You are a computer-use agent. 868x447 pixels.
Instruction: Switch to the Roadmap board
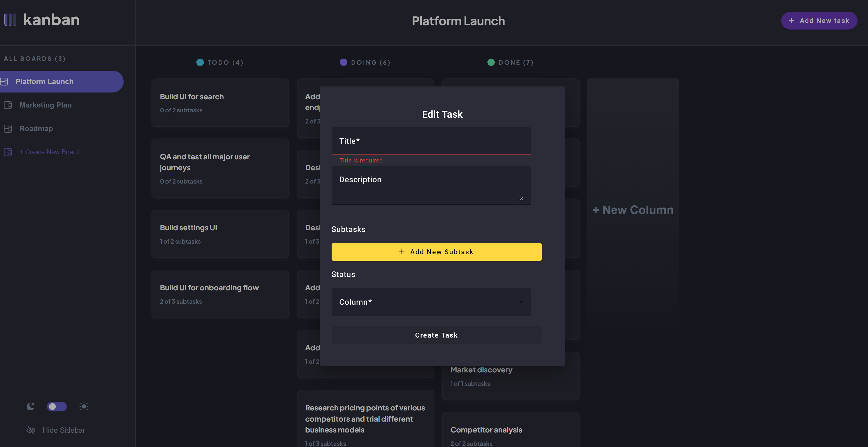[36, 129]
